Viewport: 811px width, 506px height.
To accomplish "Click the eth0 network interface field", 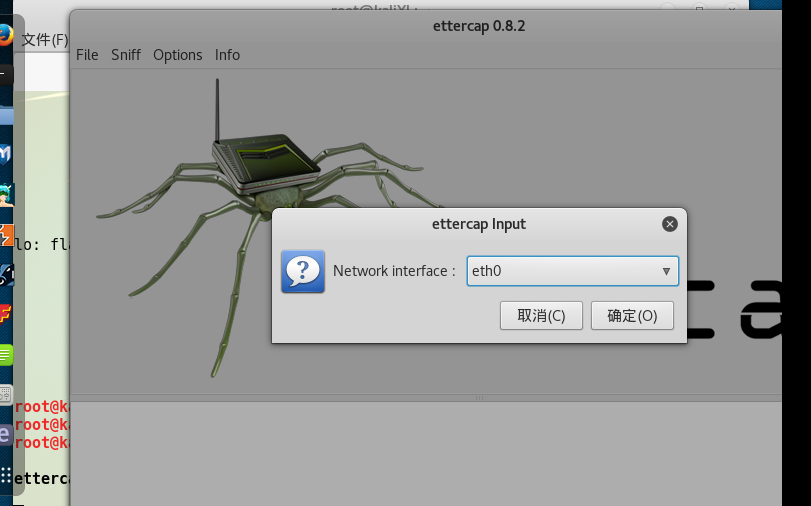I will click(x=573, y=271).
